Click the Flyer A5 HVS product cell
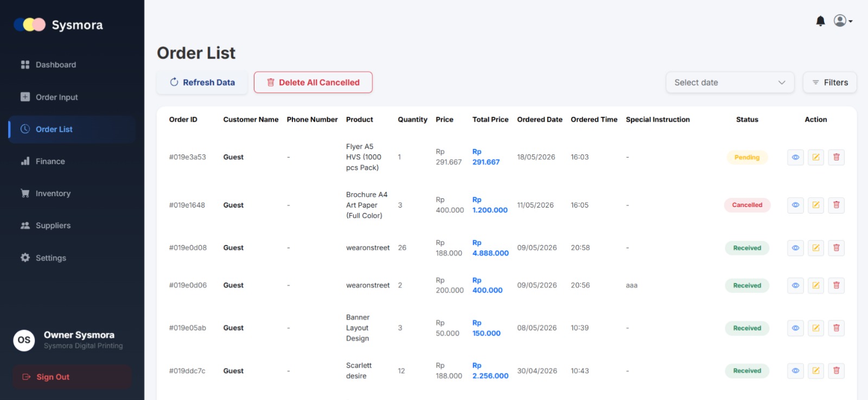 coord(363,157)
